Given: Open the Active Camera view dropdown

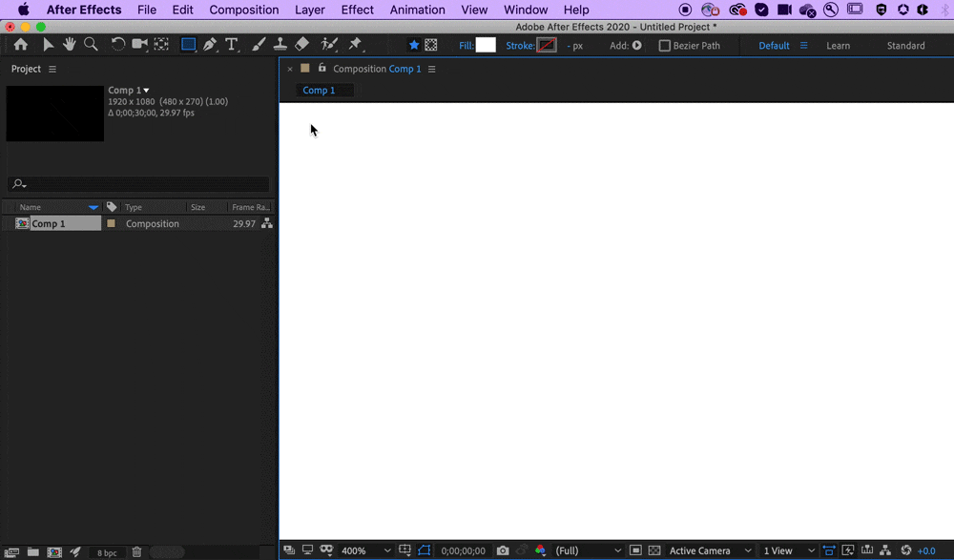Looking at the screenshot, I should pos(710,550).
